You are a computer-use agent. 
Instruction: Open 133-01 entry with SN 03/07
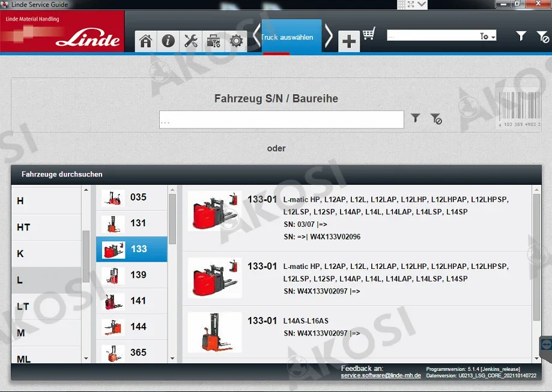point(357,218)
